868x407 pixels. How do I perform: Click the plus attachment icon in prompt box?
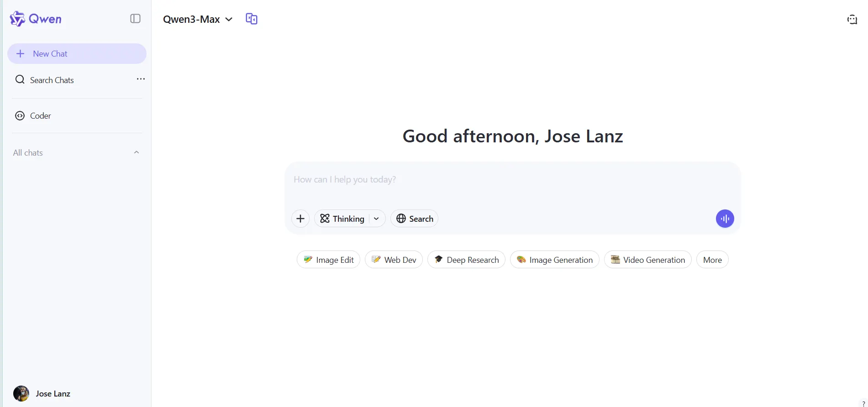[x=300, y=219]
